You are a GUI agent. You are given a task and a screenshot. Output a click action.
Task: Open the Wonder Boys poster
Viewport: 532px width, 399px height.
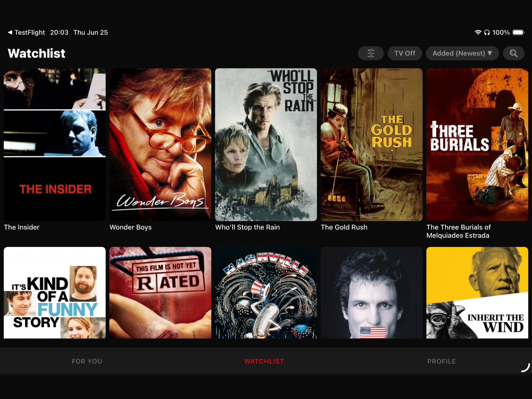[x=160, y=145]
